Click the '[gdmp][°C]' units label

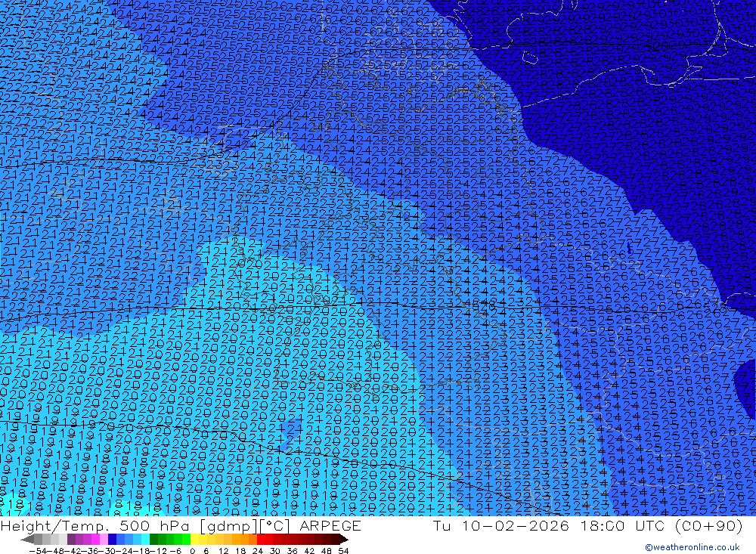click(246, 525)
